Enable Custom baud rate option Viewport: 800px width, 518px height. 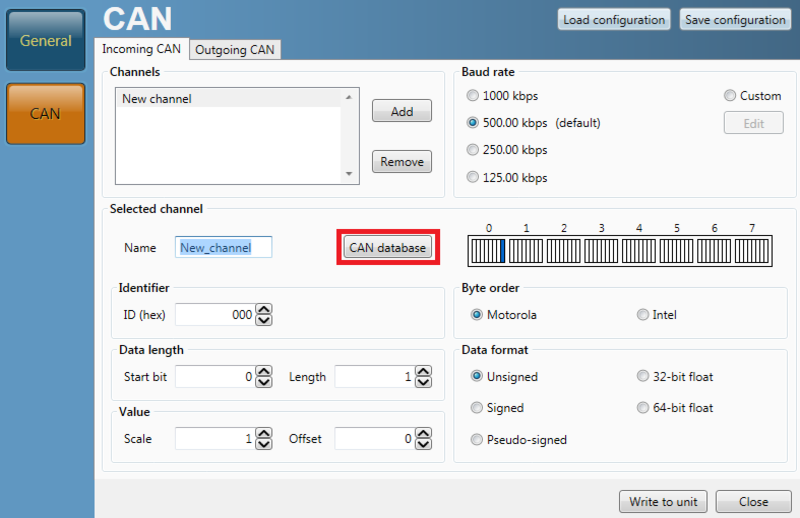click(730, 96)
